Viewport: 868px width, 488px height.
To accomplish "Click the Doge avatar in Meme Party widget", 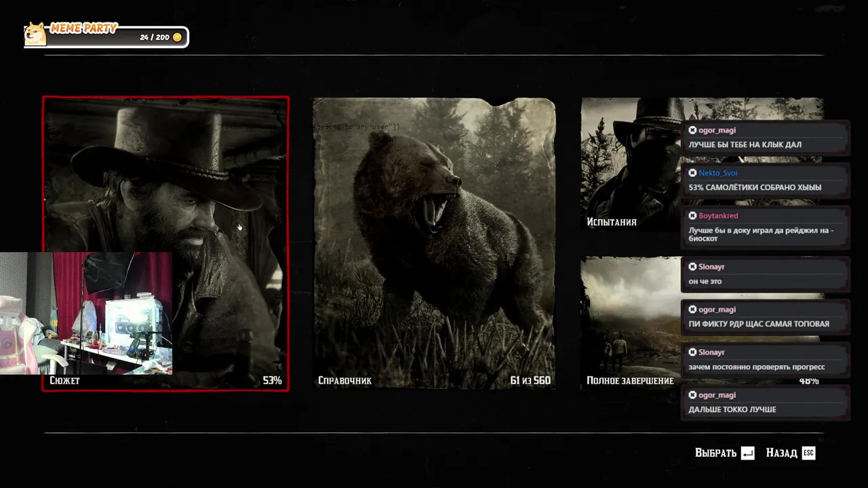I will coord(35,34).
